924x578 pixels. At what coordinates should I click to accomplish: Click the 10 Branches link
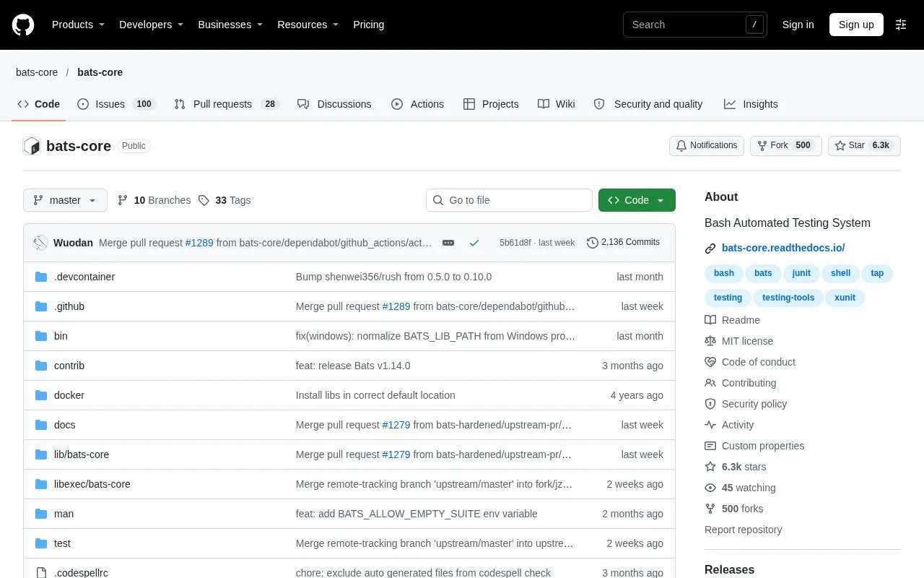[154, 200]
